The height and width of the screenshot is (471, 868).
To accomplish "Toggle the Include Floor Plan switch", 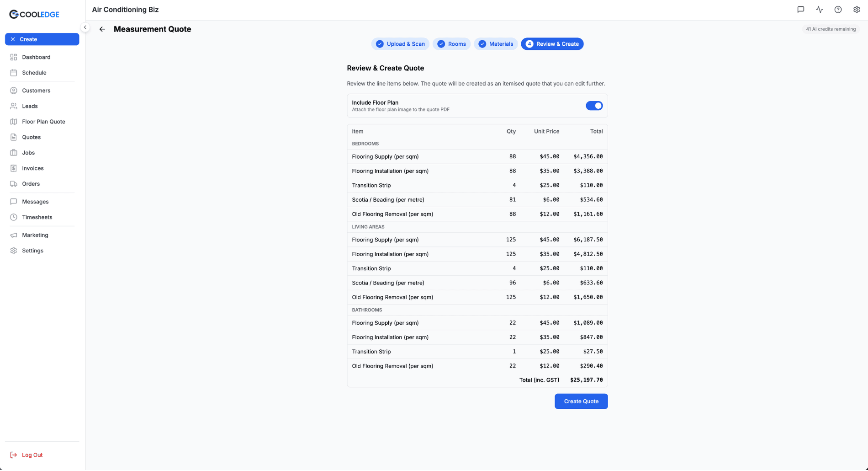I will tap(594, 106).
